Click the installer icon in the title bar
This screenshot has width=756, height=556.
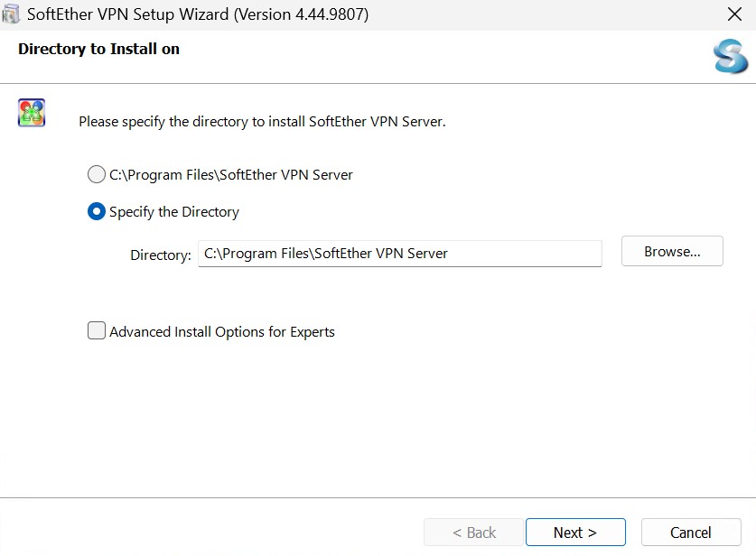tap(12, 14)
